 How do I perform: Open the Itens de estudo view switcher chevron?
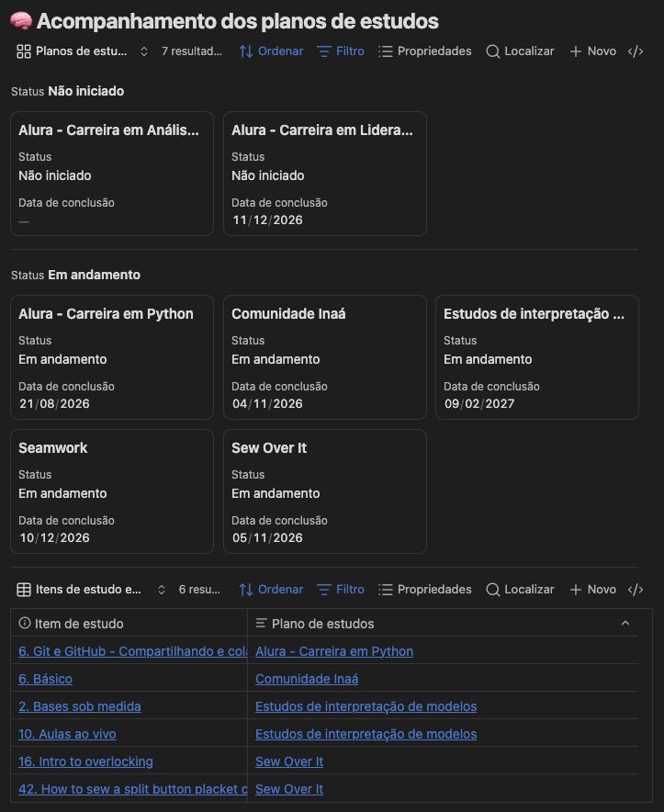161,590
